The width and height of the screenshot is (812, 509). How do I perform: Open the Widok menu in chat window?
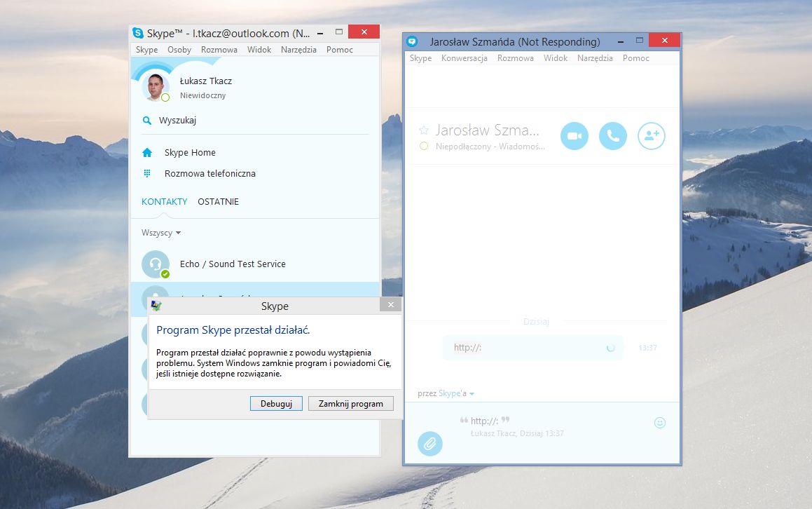tap(555, 58)
